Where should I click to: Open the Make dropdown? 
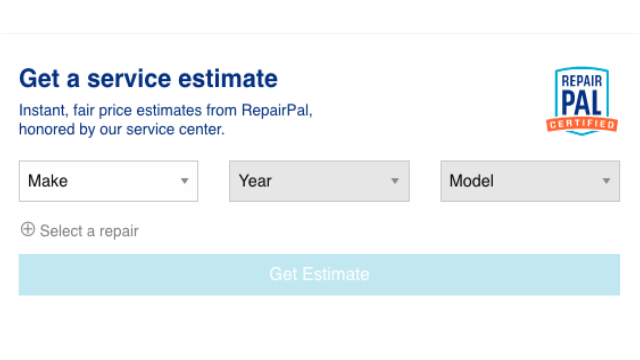point(109,181)
